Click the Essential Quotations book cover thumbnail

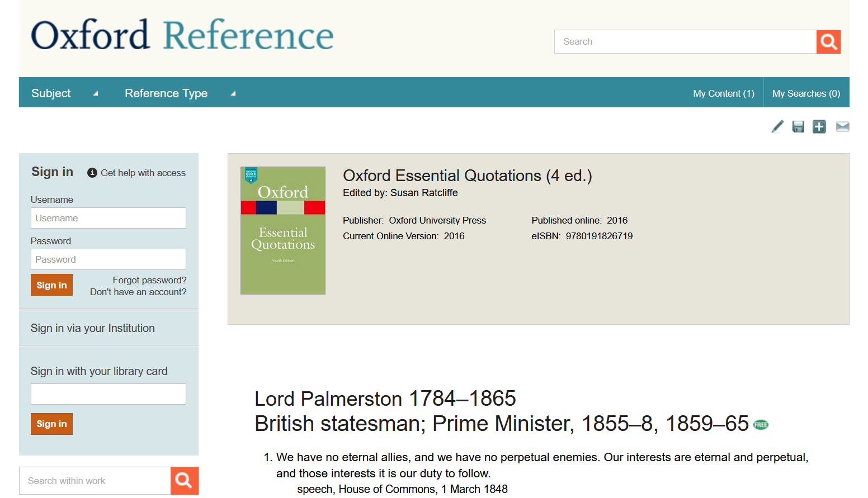pos(283,230)
